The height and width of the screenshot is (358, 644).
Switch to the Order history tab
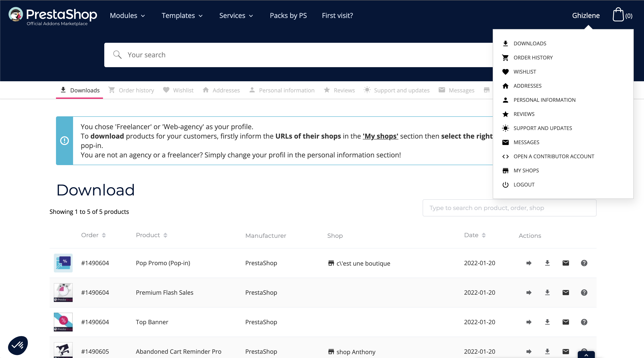click(136, 90)
